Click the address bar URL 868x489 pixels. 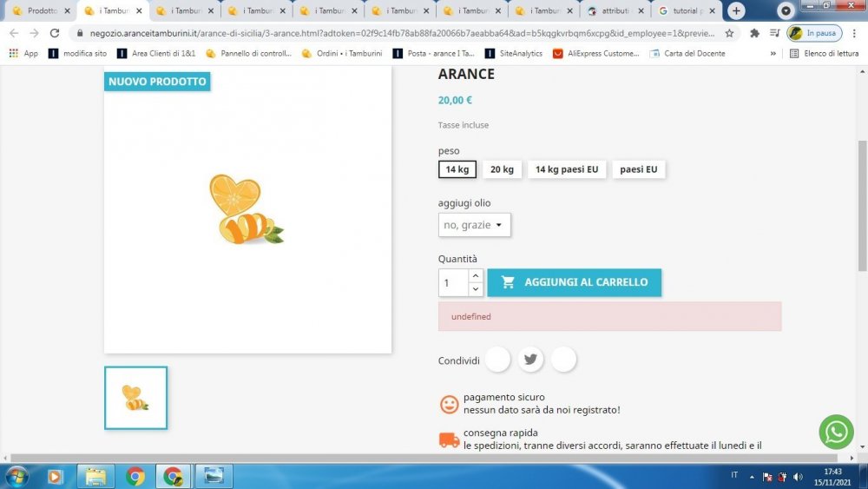(402, 33)
